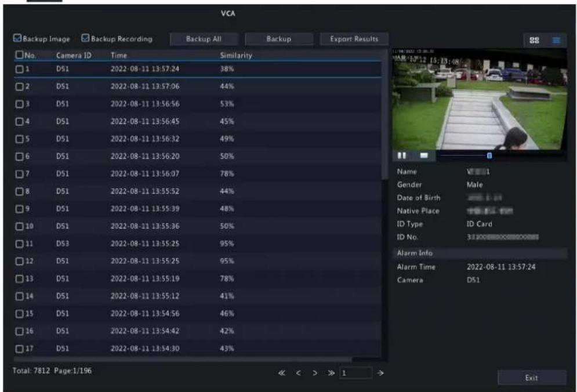Select the row with time 13:54:42
This screenshot has height=392, width=577.
click(x=198, y=331)
